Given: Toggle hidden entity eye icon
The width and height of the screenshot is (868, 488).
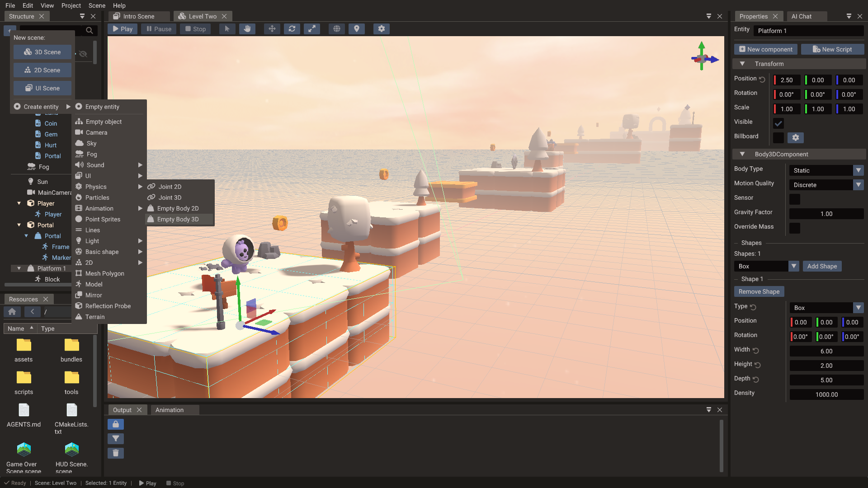Looking at the screenshot, I should (83, 54).
